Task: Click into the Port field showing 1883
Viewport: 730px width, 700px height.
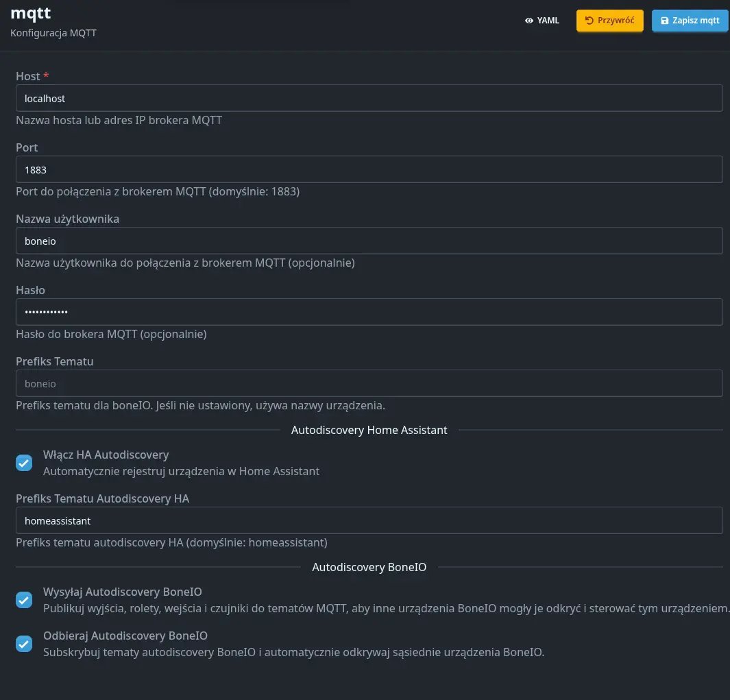Action: 369,169
